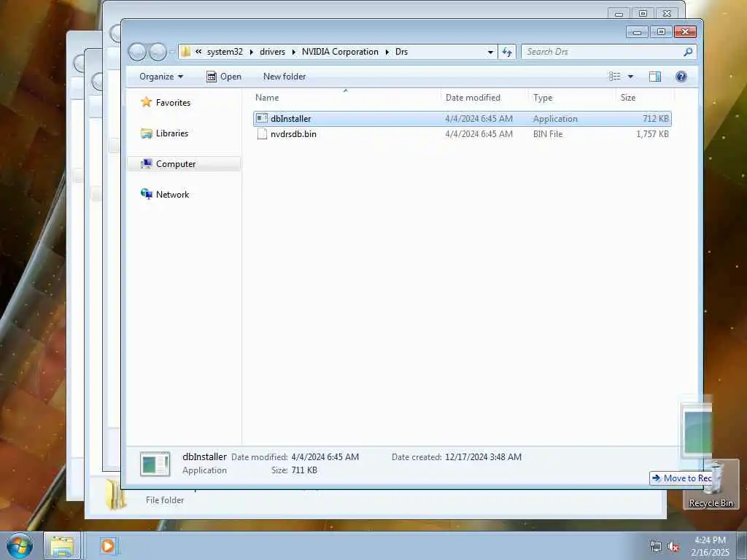Expand the arrow after NVIDIA Corporation breadcrumb
This screenshot has height=560, width=747.
(387, 52)
